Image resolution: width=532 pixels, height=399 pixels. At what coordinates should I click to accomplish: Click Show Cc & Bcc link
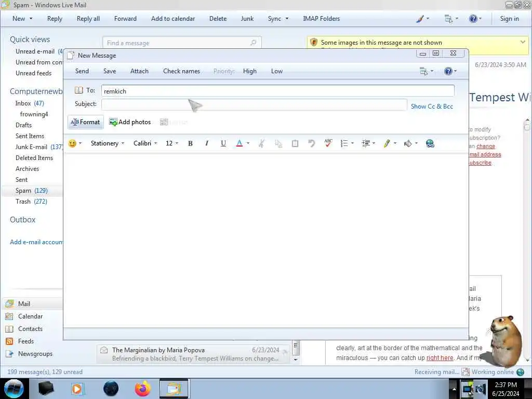tap(432, 106)
